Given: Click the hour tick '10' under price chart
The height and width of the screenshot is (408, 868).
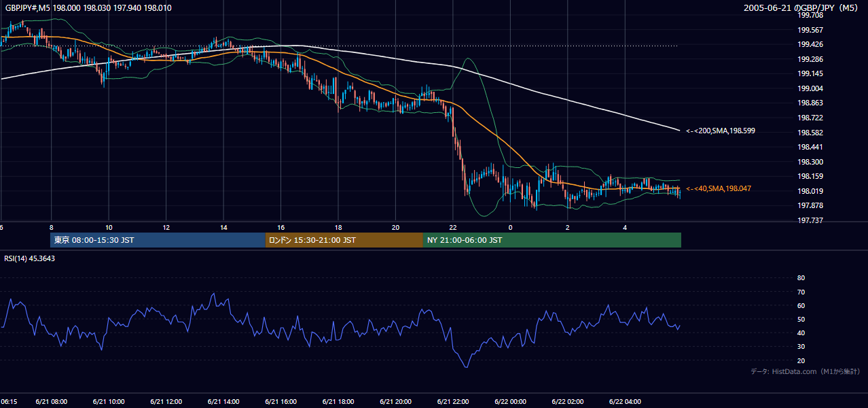Looking at the screenshot, I should [109, 227].
